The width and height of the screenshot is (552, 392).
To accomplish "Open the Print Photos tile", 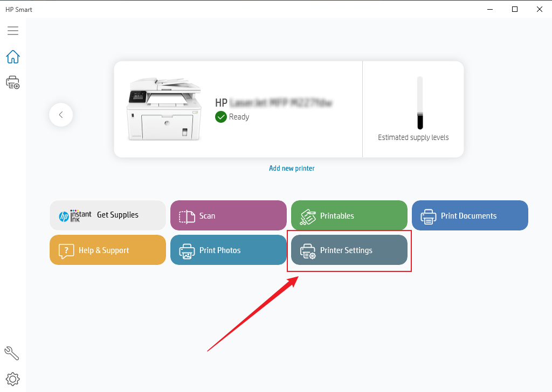I will coord(229,250).
